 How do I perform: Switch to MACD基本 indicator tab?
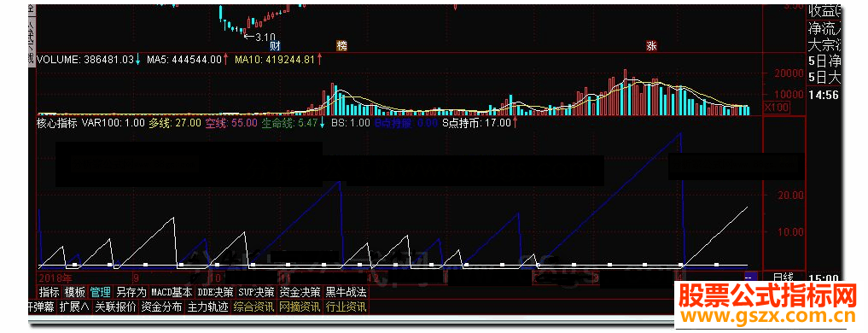pos(172,292)
